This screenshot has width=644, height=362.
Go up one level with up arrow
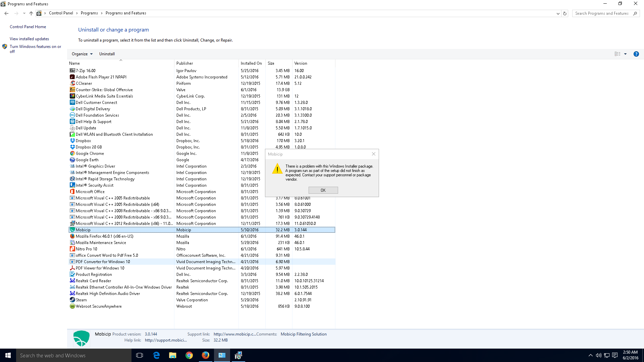31,13
